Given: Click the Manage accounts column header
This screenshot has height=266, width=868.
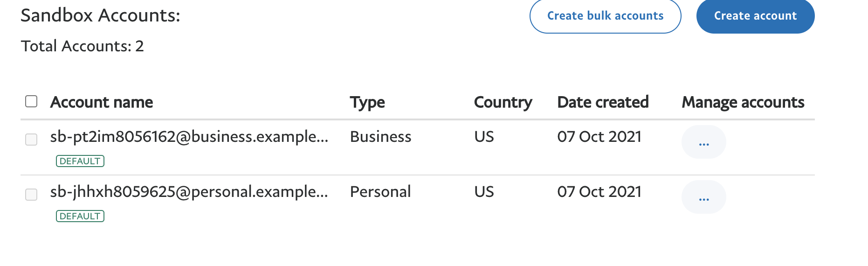Looking at the screenshot, I should click(x=743, y=102).
